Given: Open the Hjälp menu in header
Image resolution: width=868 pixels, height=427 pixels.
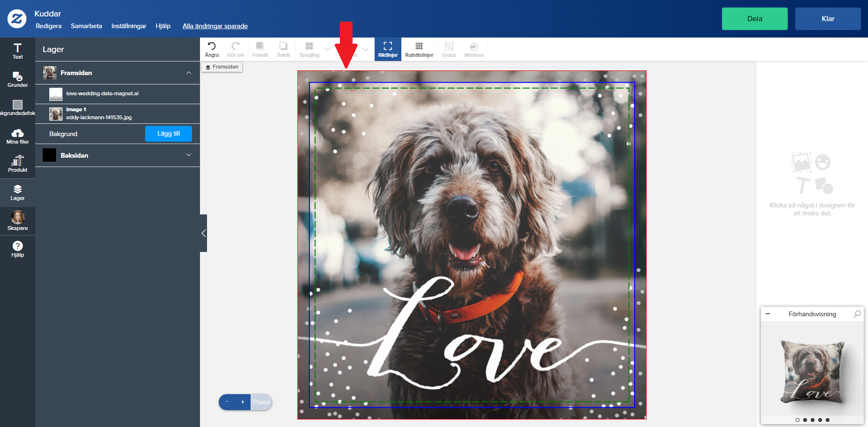Looking at the screenshot, I should (163, 26).
